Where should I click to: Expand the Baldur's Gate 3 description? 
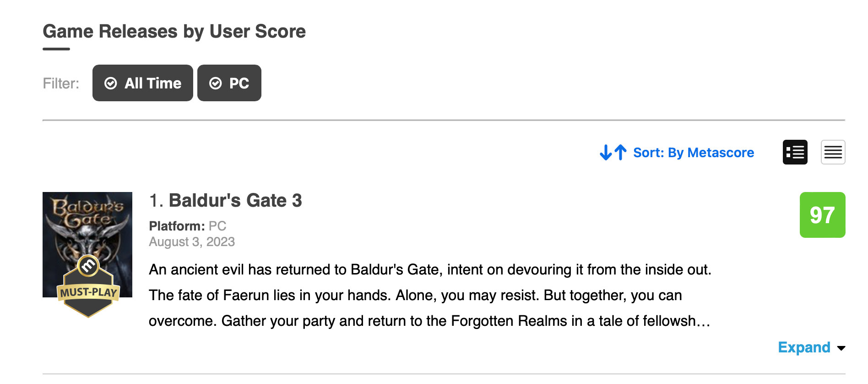(x=804, y=347)
